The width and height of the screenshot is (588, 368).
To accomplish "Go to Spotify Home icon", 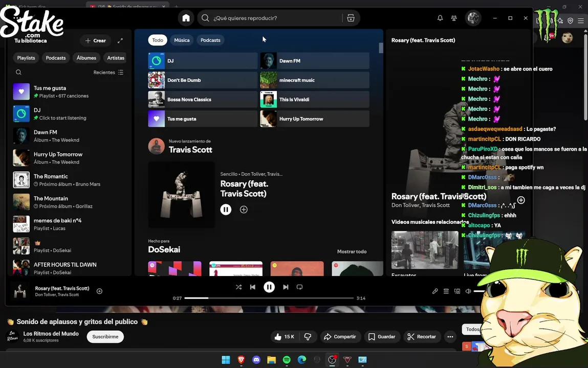I will click(x=186, y=18).
